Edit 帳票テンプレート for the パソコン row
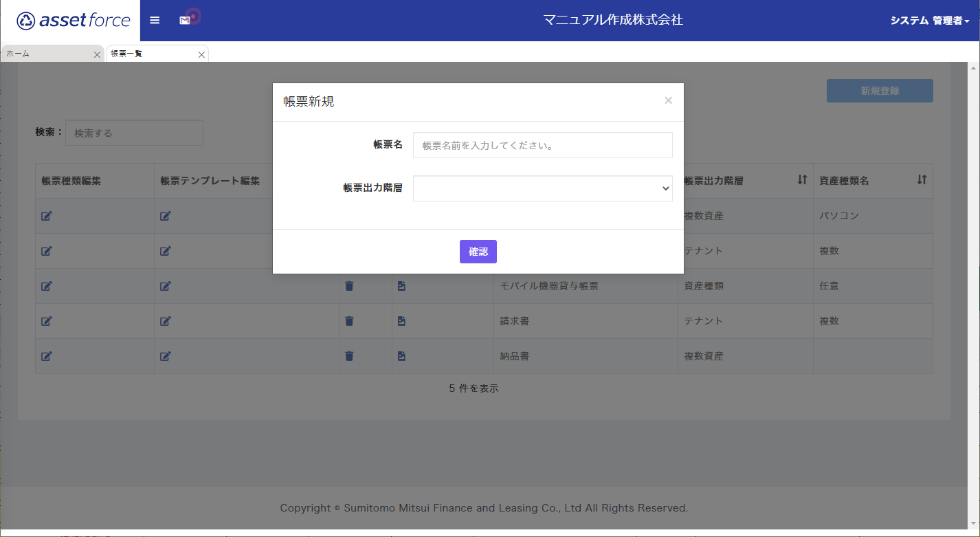 tap(166, 216)
